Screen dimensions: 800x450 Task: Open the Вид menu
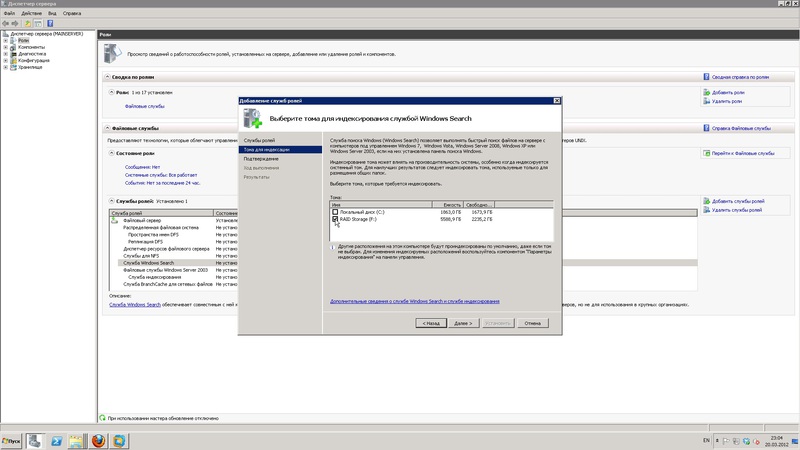52,13
